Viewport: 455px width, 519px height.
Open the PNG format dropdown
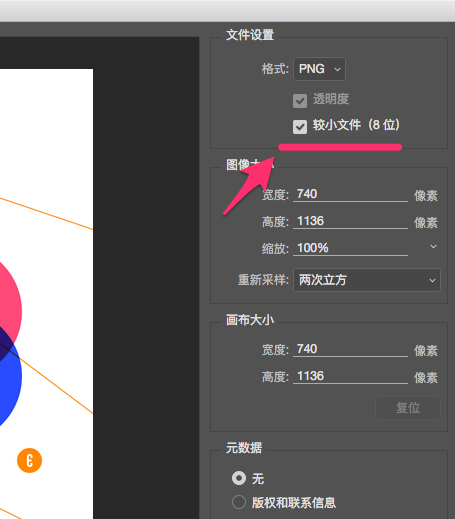[319, 69]
